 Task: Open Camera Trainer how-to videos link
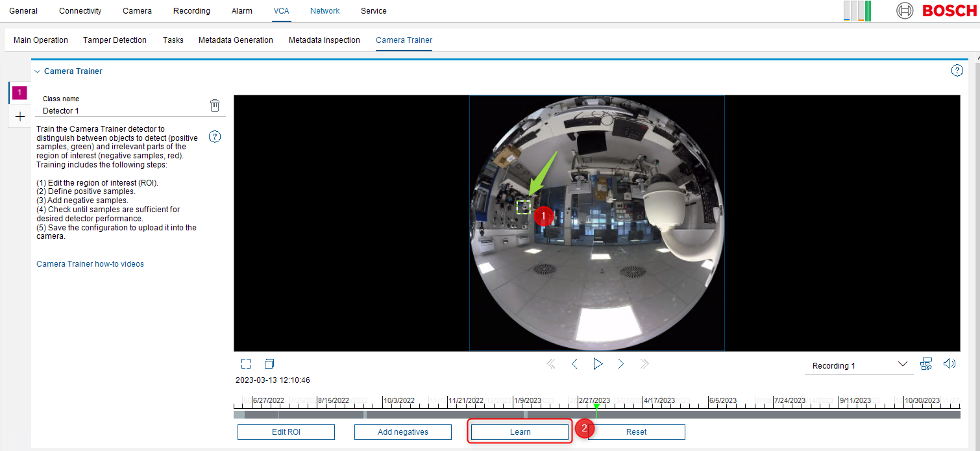[90, 264]
